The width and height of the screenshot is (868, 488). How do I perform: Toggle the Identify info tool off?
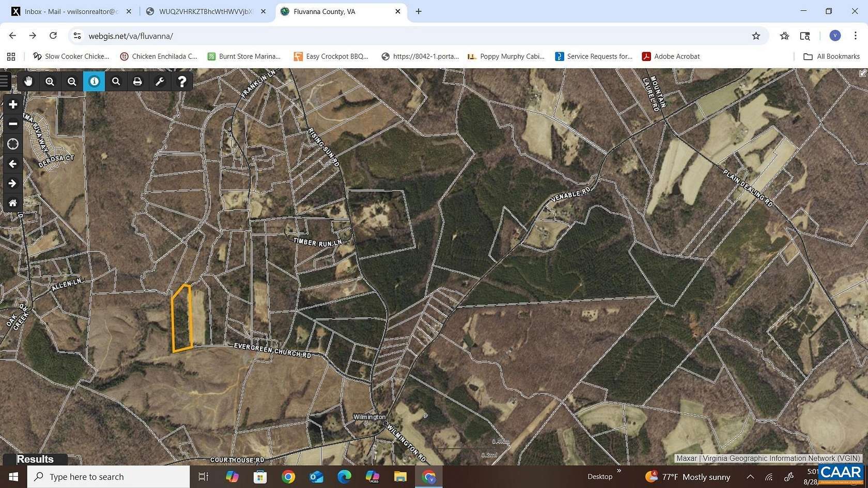(x=94, y=81)
